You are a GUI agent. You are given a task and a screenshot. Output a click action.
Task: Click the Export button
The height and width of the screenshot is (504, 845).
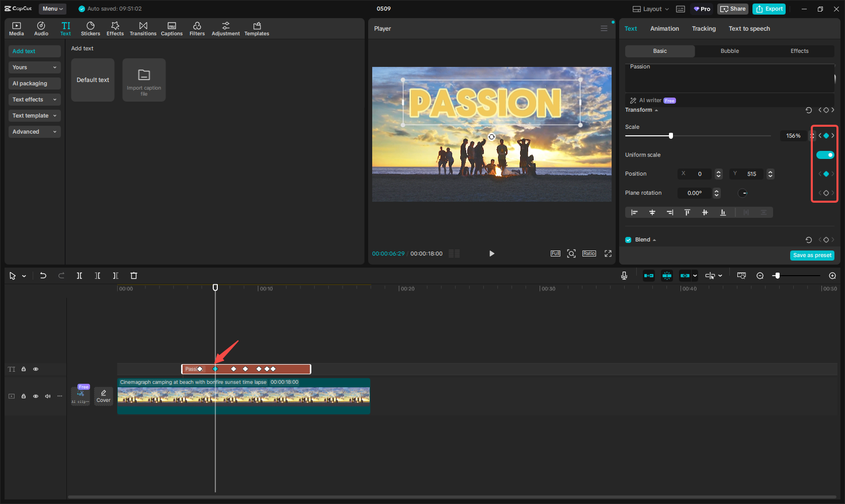pos(769,9)
